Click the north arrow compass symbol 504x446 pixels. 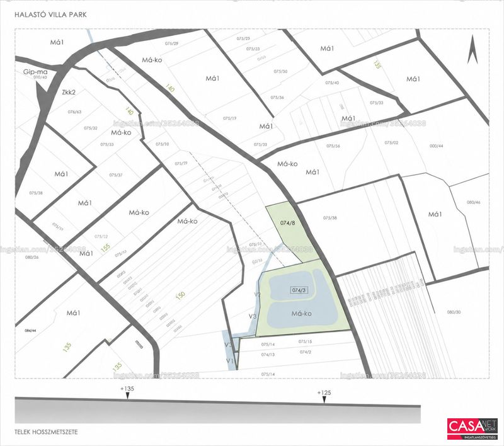[472, 49]
